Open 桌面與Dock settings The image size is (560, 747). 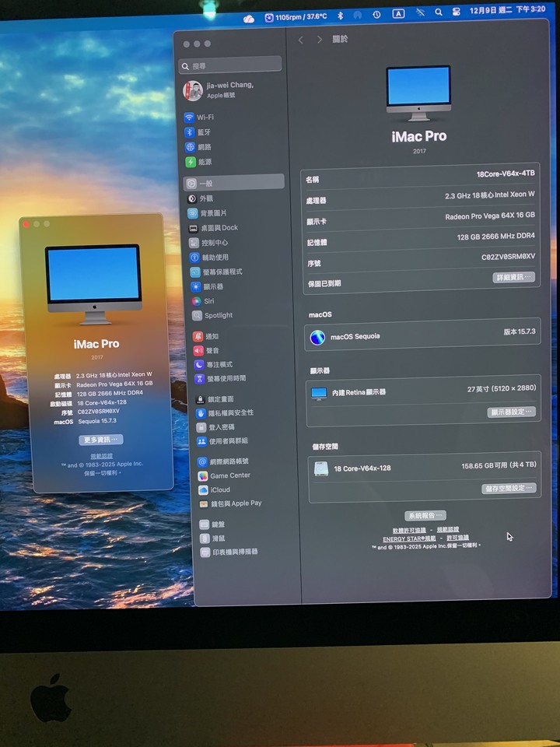(219, 228)
